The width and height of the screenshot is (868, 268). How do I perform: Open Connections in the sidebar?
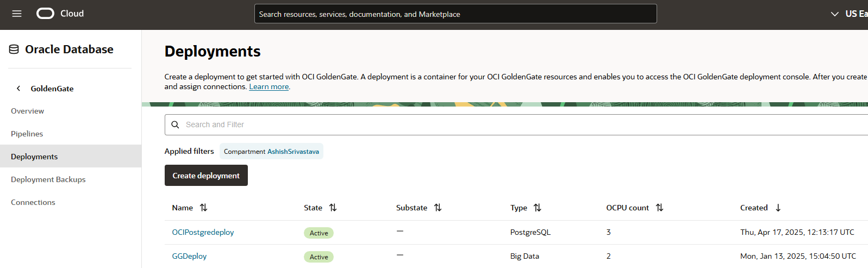[33, 202]
